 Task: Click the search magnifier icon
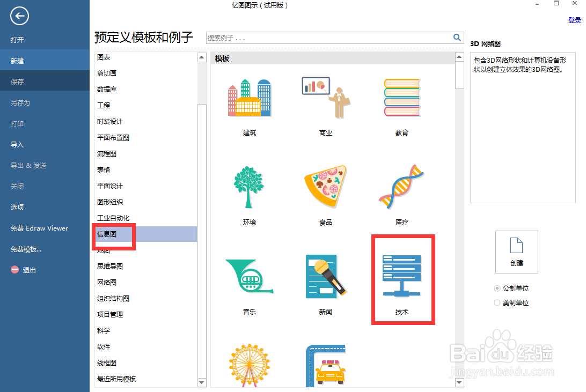point(457,38)
